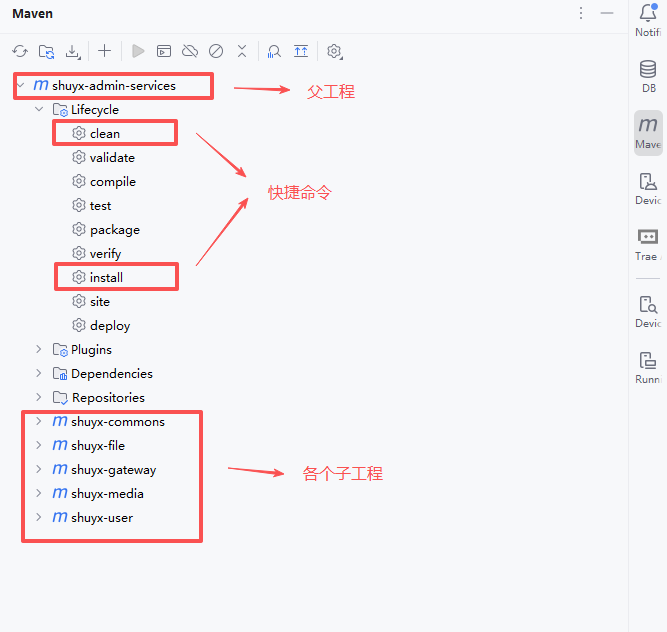Open Notifications sidebar panel
667x632 pixels.
click(648, 20)
